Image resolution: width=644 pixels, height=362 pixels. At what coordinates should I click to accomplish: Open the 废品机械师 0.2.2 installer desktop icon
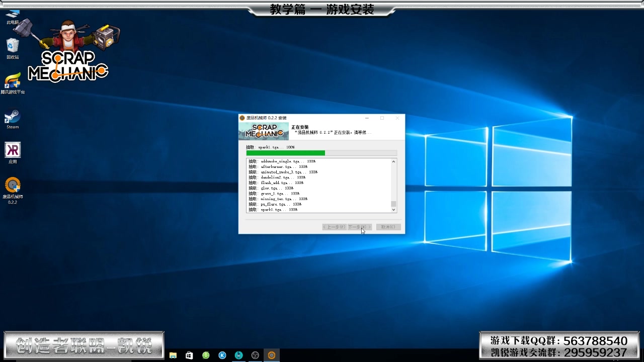(13, 190)
